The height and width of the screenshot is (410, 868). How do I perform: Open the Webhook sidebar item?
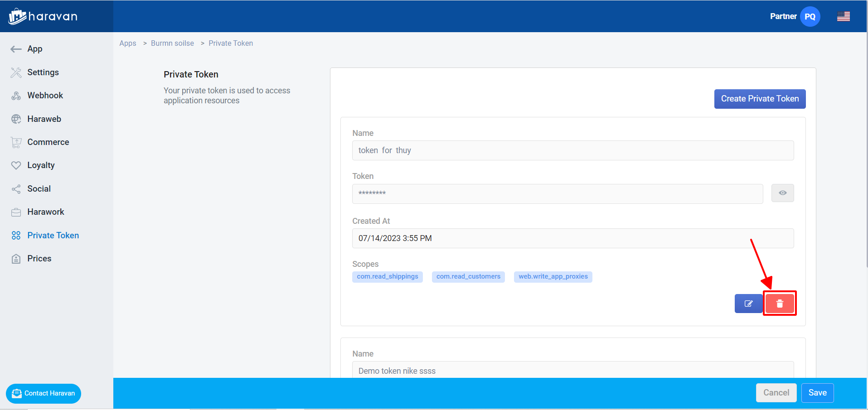(x=45, y=96)
